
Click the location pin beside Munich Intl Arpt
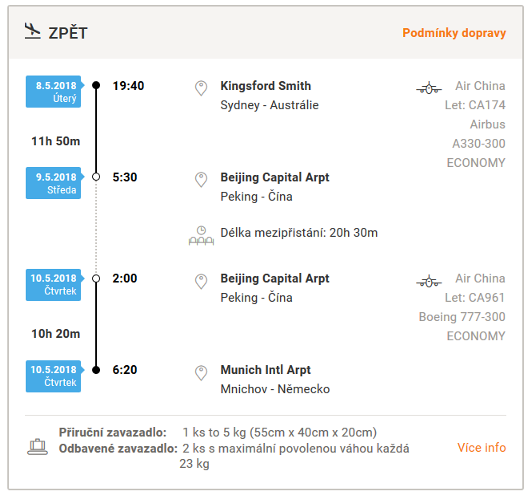(x=201, y=373)
